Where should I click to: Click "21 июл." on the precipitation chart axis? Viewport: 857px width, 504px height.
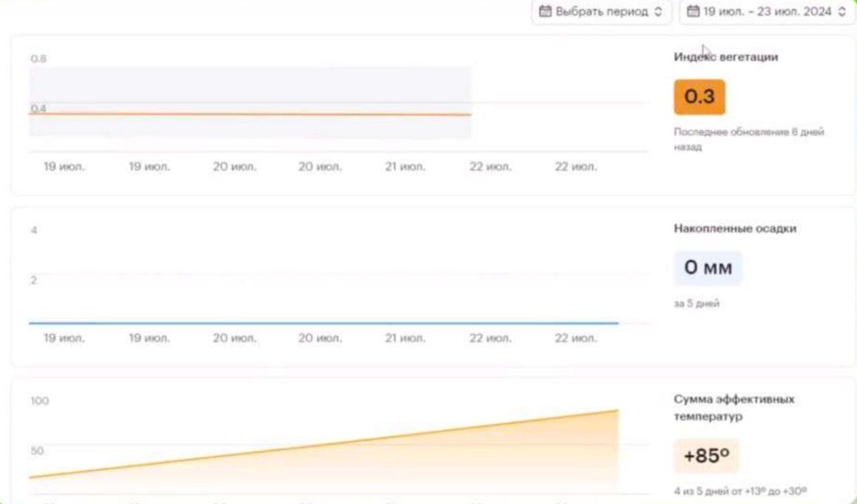point(404,338)
